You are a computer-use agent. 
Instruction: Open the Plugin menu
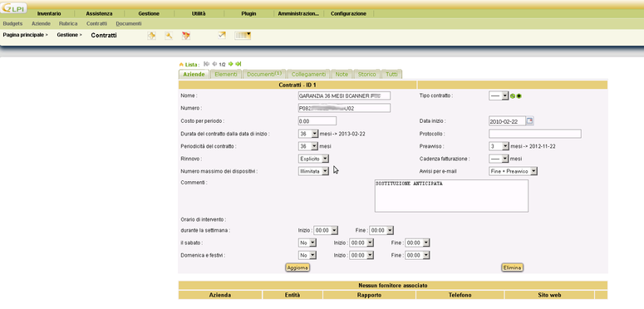(x=248, y=13)
